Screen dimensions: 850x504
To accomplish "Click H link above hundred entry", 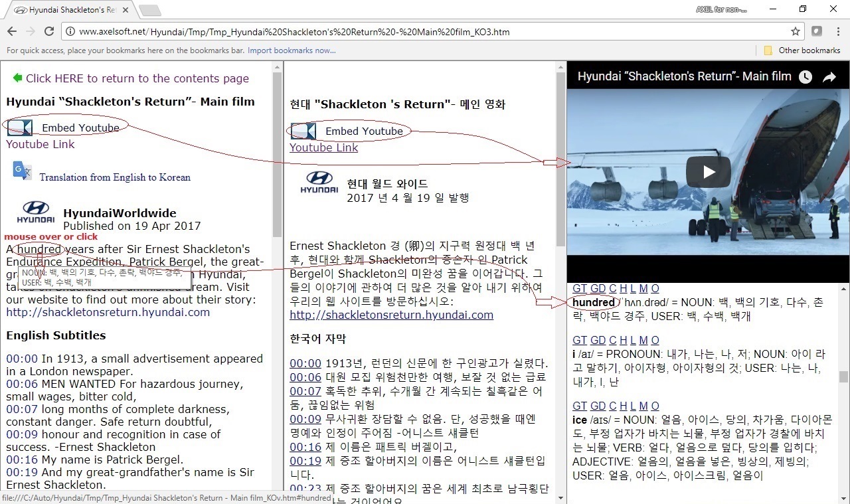I will (623, 288).
